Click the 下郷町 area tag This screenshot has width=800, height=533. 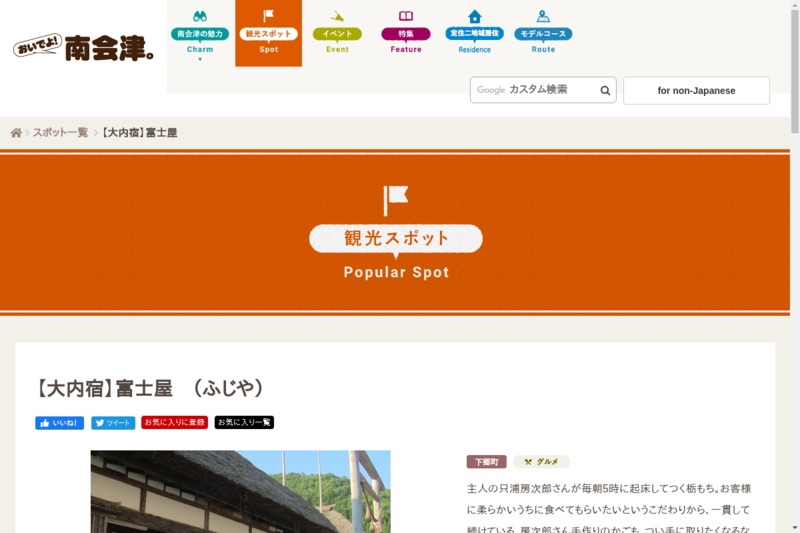(x=486, y=462)
